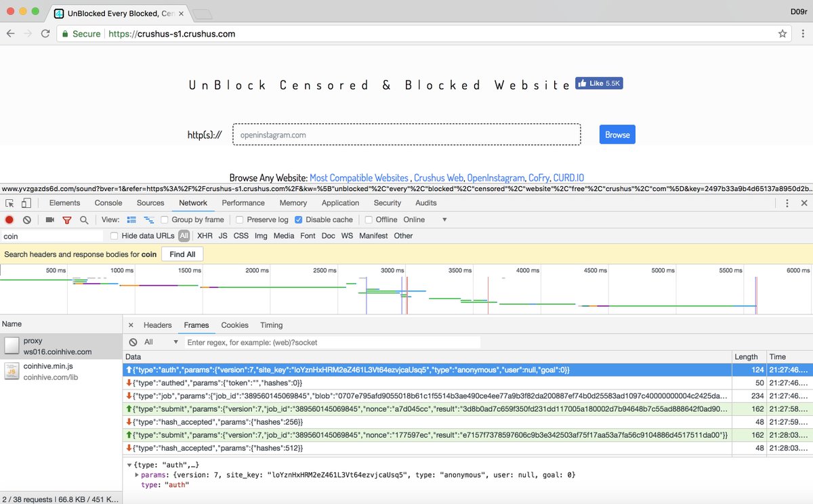Switch to large request rows view
Image resolution: width=813 pixels, height=504 pixels.
coord(131,219)
